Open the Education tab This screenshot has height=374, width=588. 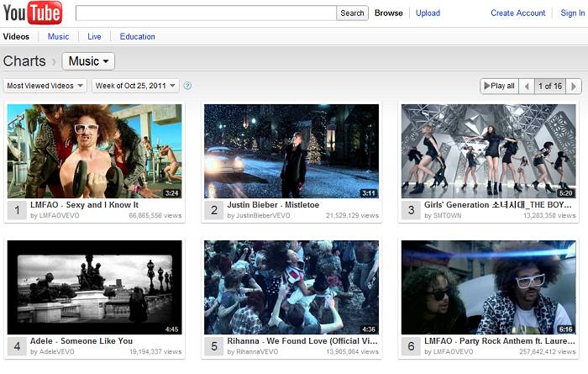(x=137, y=37)
